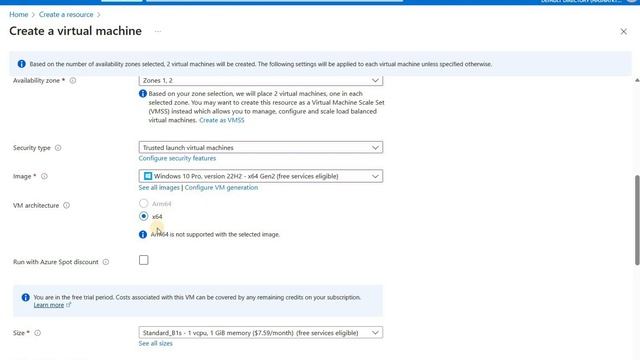Click the blue info icon in top banner
640x360 pixels.
click(21, 64)
